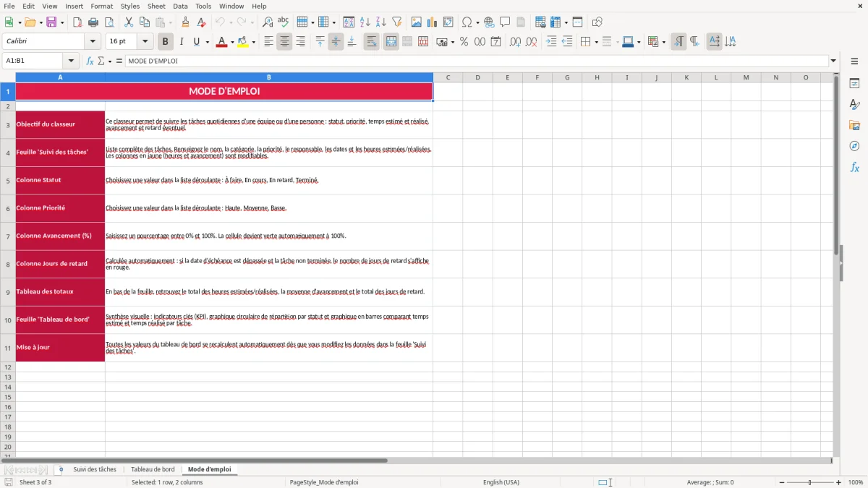Adjust the zoom slider in status bar

pos(809,482)
